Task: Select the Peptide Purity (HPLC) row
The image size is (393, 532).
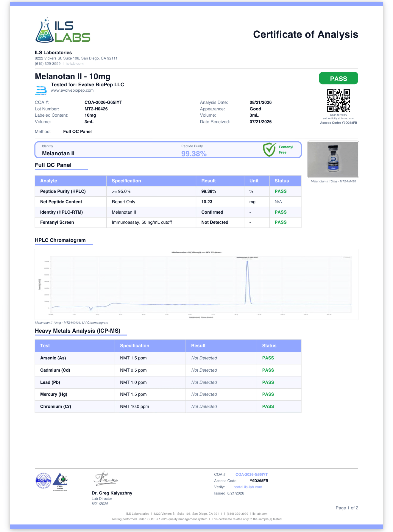Action: [168, 191]
